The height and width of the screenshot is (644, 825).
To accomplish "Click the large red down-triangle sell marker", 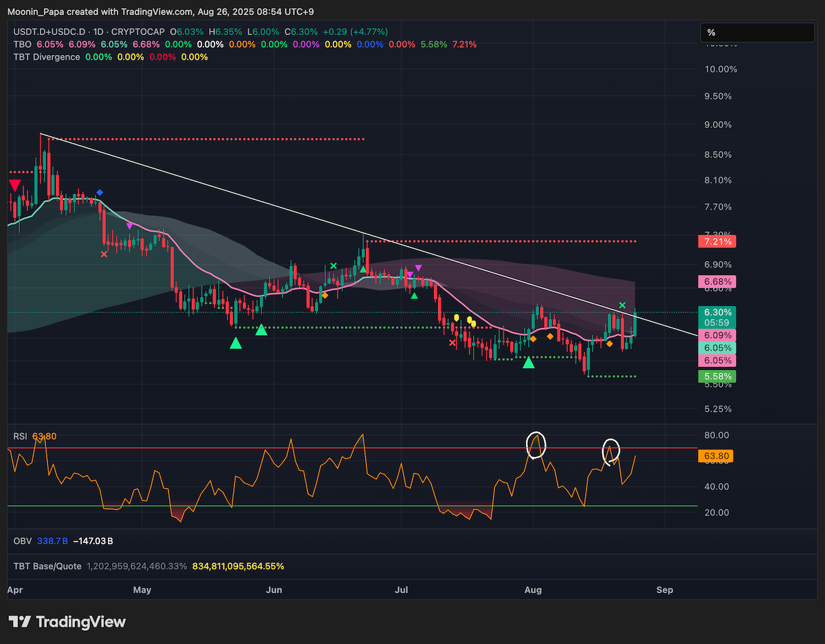I will (14, 185).
